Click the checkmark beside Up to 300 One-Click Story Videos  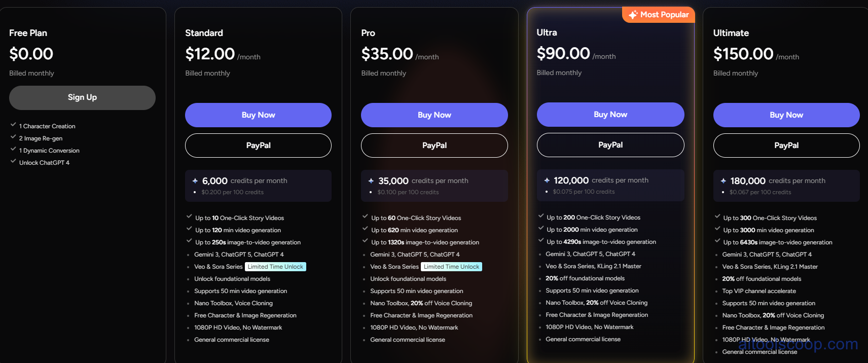[x=716, y=217]
